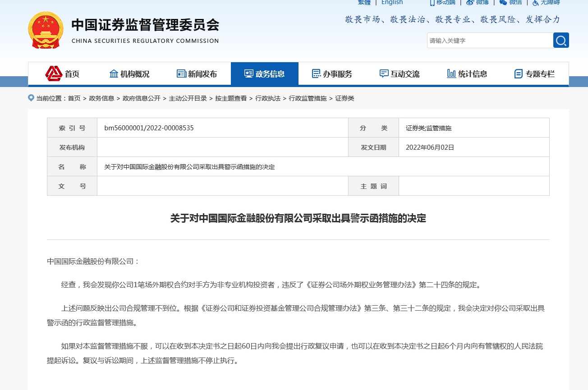This screenshot has height=390, width=588.
Task: Click the accessibility wheelchair icon
Action: point(536,2)
